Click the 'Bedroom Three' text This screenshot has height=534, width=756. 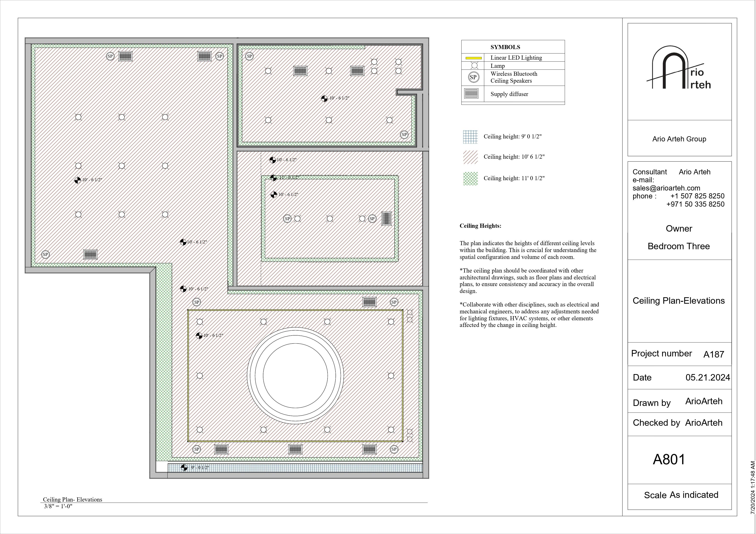(x=679, y=246)
